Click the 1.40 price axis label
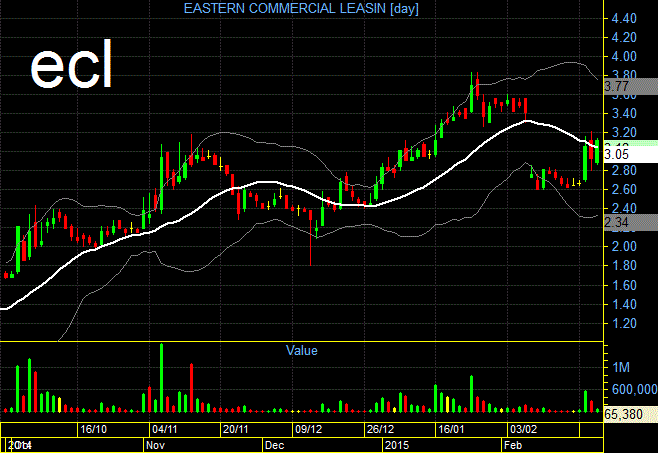This screenshot has width=658, height=457. coord(624,305)
